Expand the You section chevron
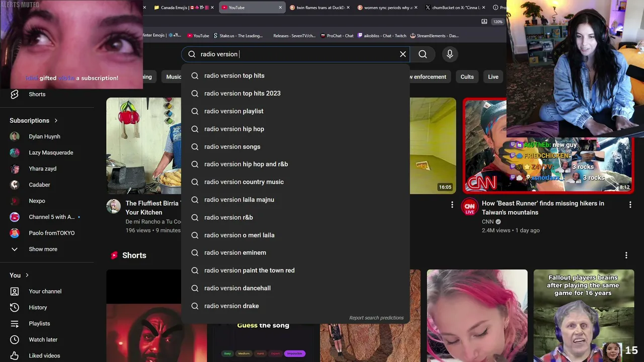 [27, 276]
